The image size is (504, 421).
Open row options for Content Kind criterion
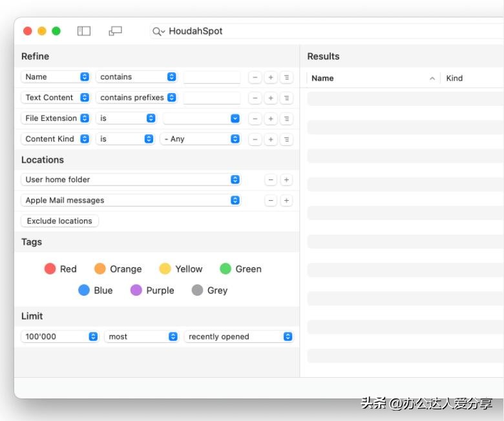[x=286, y=139]
